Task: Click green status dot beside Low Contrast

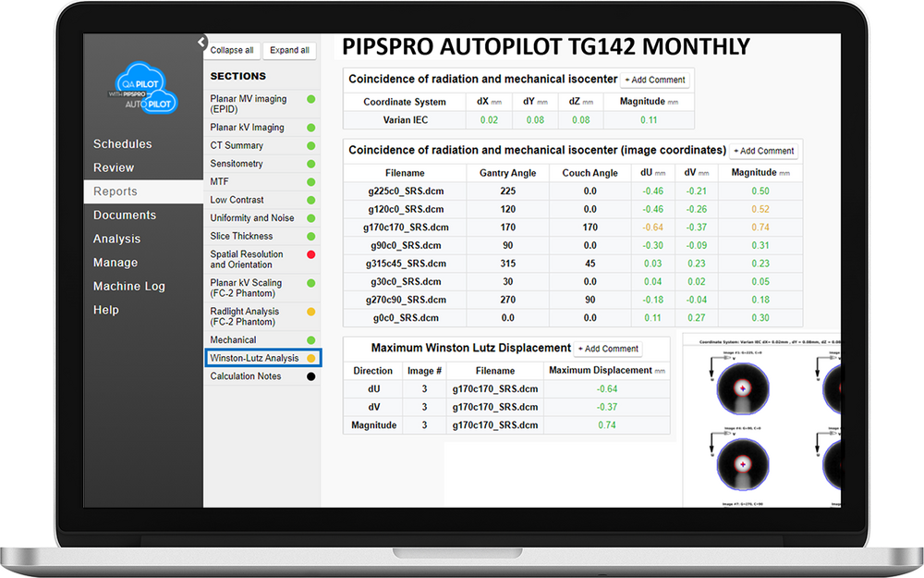Action: [311, 201]
